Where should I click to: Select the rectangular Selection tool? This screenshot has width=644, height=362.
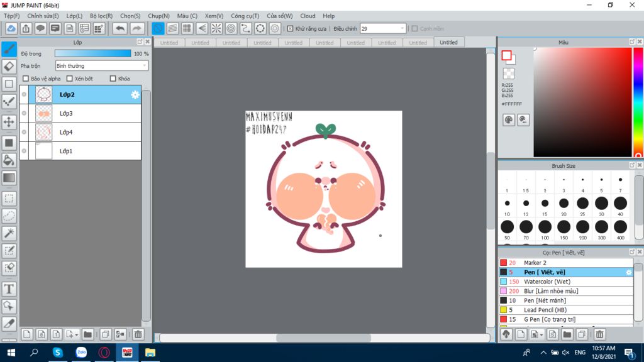(x=9, y=199)
